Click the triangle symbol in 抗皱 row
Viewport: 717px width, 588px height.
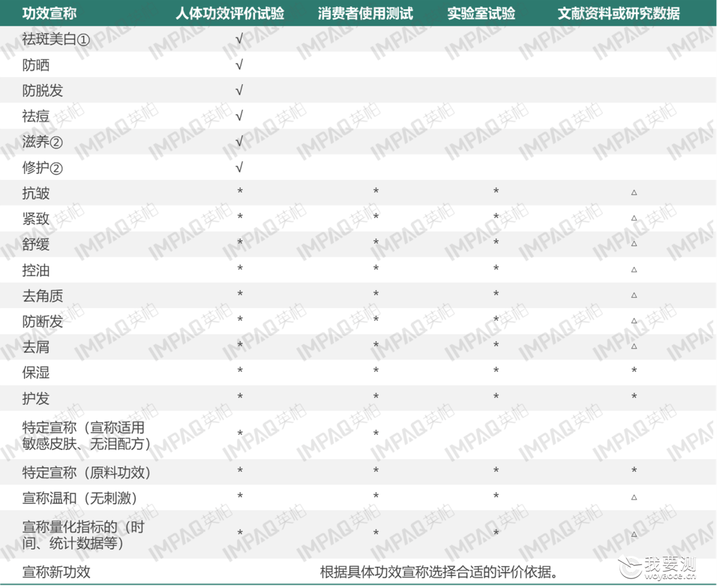(634, 192)
